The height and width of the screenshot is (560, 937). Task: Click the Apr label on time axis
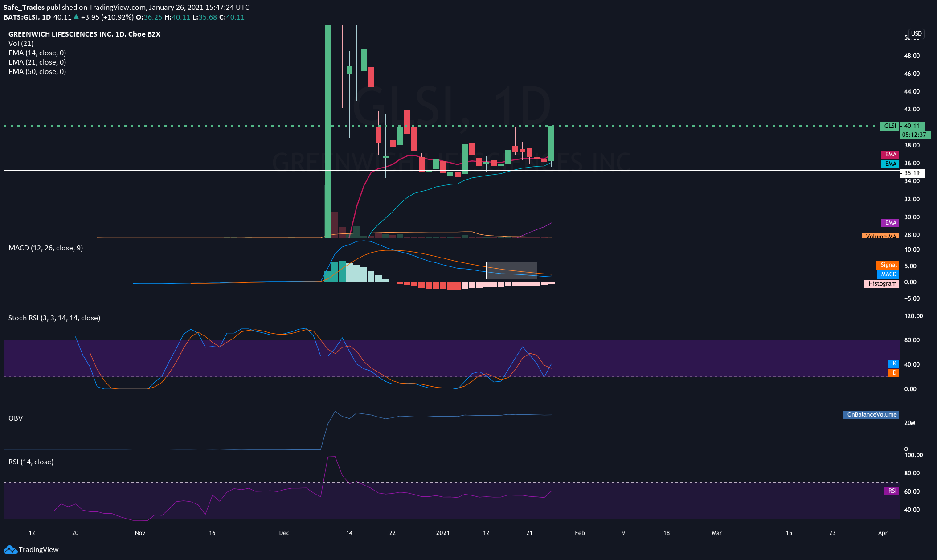tap(883, 533)
